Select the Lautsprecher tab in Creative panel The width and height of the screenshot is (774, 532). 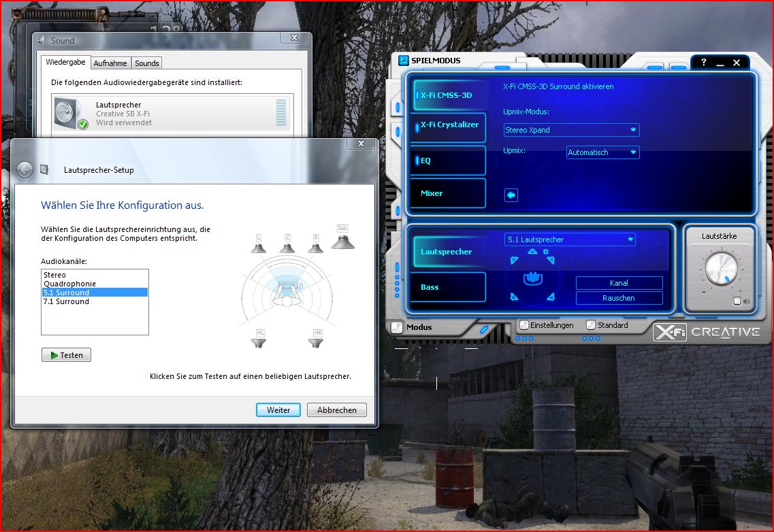(449, 252)
